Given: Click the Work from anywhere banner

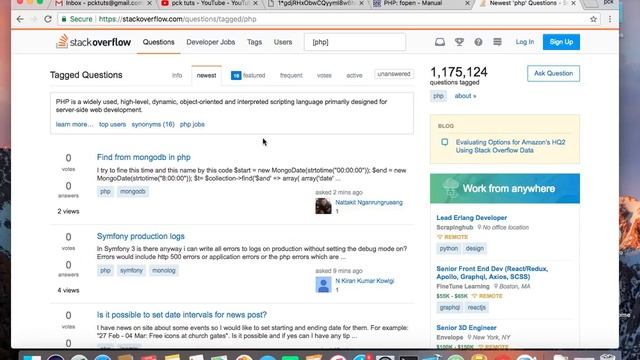Looking at the screenshot, I should click(x=504, y=188).
